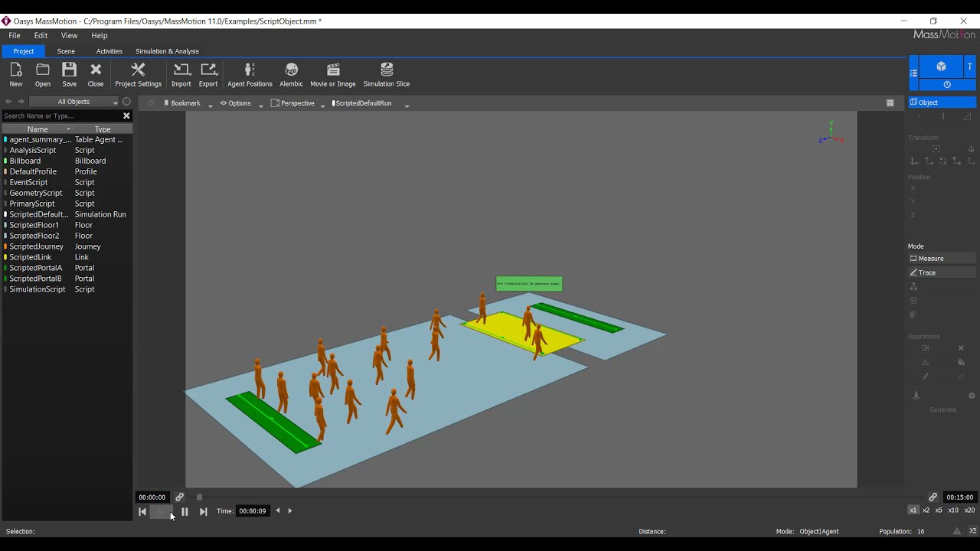Expand the Perspective dropdown arrow

pos(322,105)
